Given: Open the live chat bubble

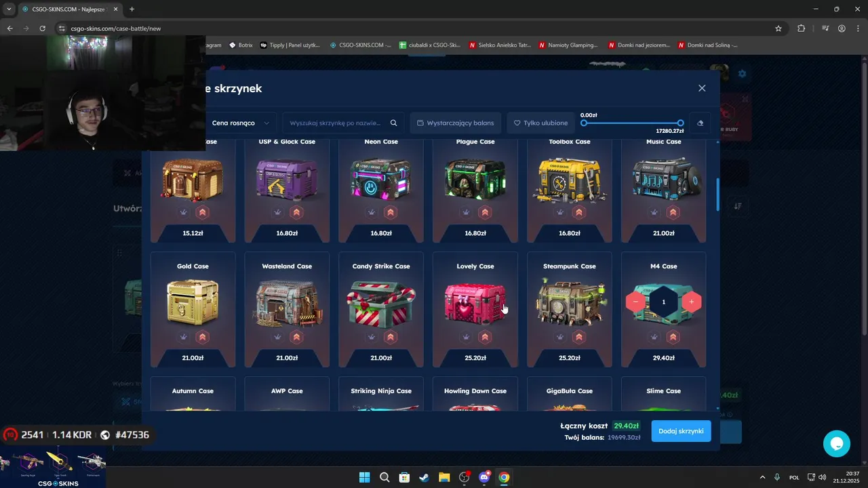Looking at the screenshot, I should pos(836,444).
